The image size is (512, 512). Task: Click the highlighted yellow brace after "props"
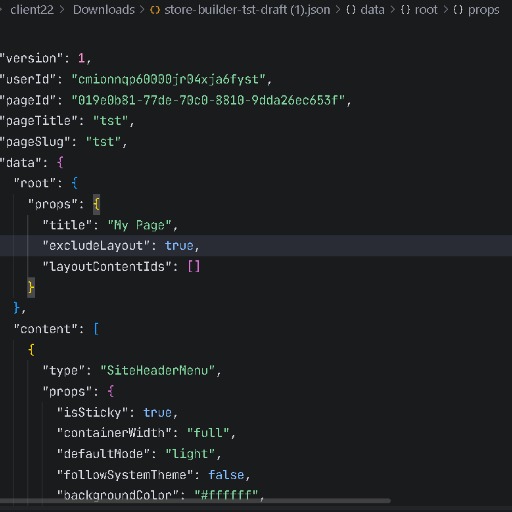click(96, 204)
